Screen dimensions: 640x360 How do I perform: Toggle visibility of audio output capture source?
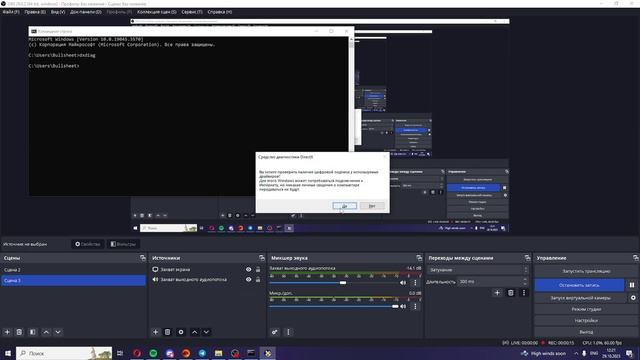249,280
